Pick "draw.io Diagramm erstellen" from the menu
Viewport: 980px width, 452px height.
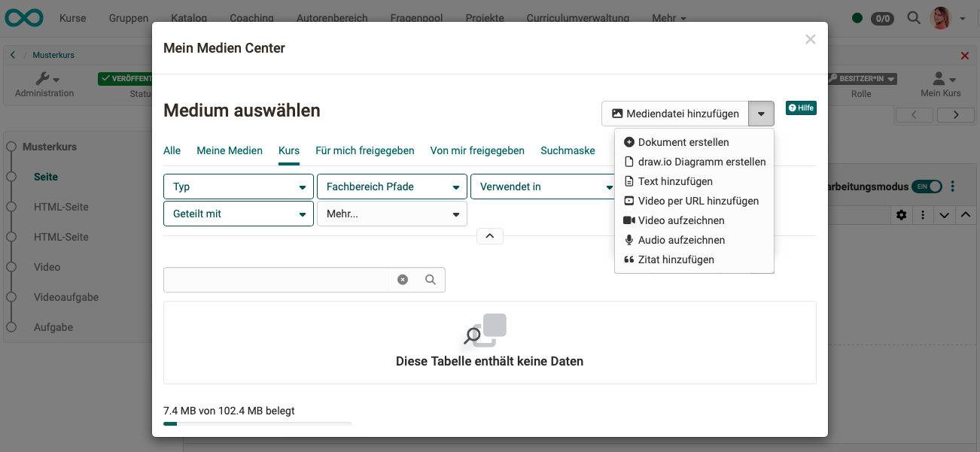point(694,161)
